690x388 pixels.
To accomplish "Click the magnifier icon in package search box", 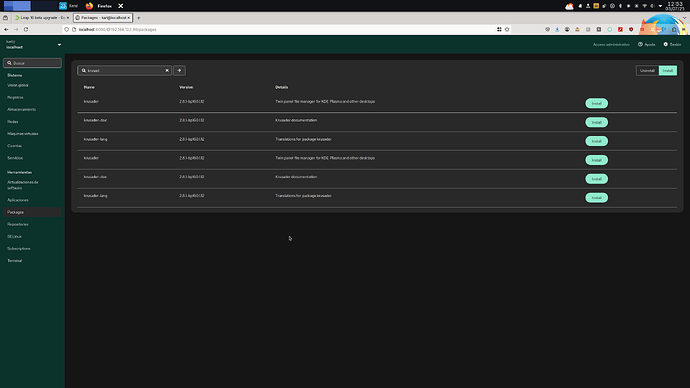I will click(x=84, y=70).
